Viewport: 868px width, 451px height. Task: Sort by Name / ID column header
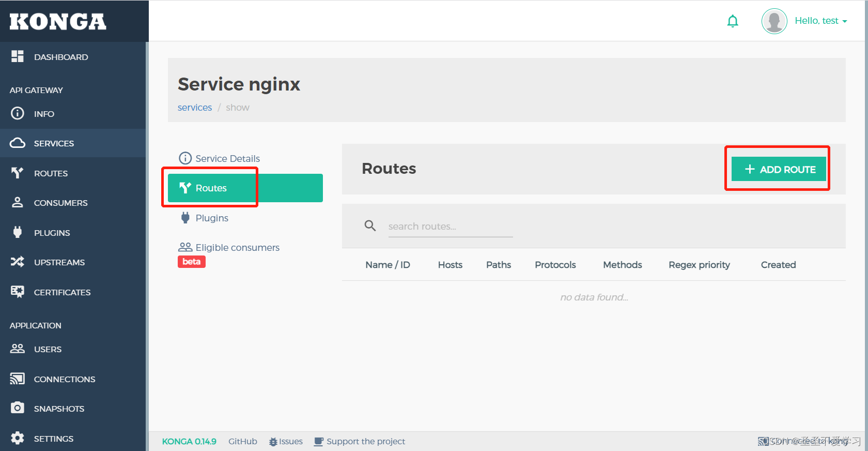(x=388, y=265)
